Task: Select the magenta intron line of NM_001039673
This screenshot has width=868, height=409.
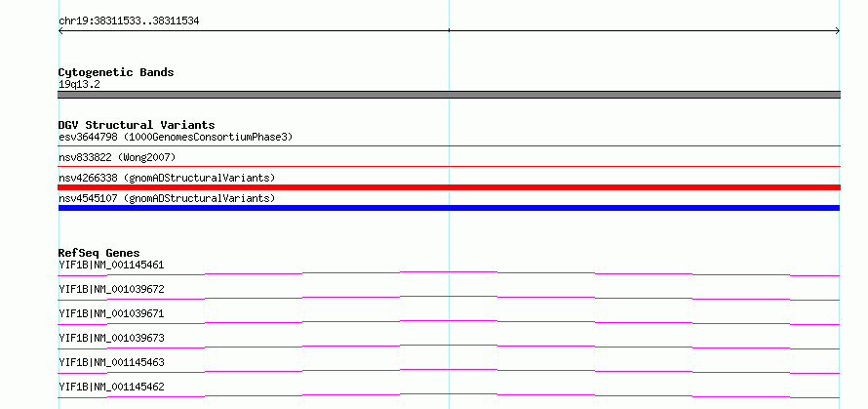Action: coord(449,347)
